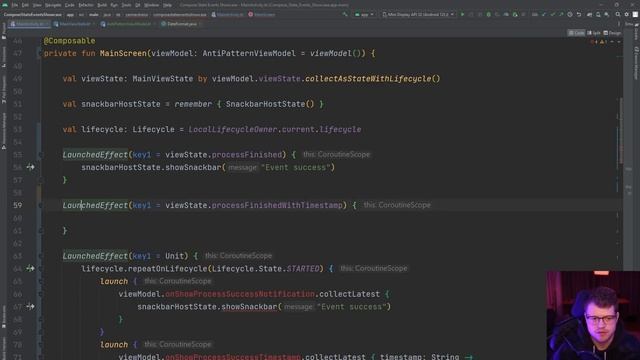
Task: Open the Resource Manager tool window
Action: coord(4,131)
